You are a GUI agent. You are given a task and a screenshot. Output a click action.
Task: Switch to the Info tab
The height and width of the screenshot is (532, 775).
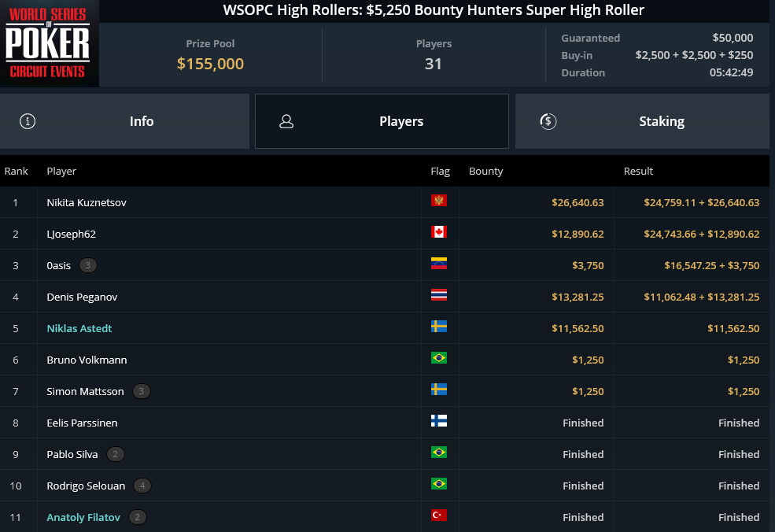[124, 121]
